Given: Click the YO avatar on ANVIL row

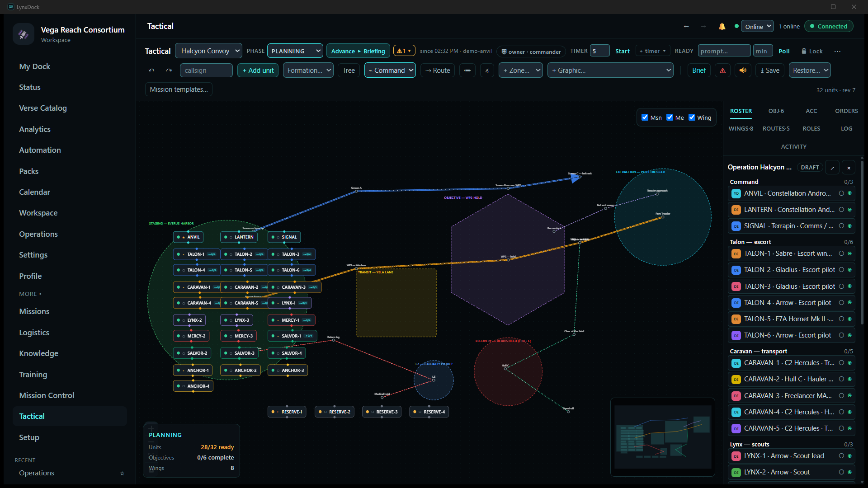Looking at the screenshot, I should tap(736, 193).
